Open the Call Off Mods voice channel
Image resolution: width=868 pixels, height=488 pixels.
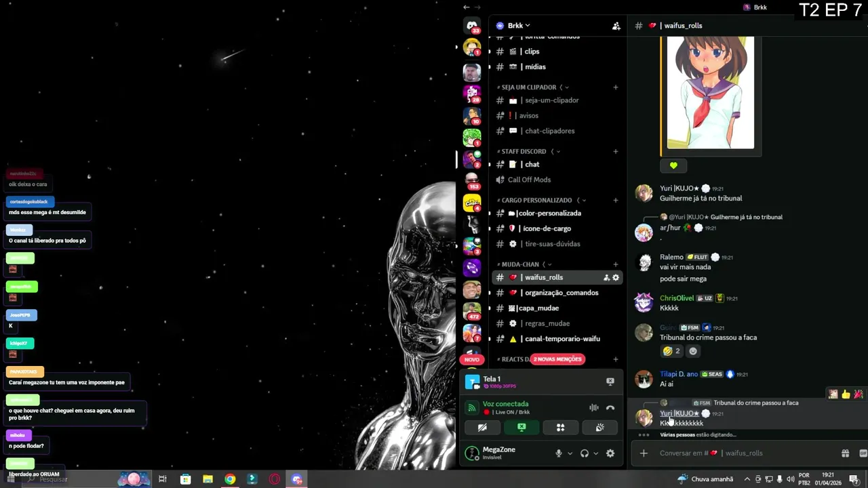(557, 180)
